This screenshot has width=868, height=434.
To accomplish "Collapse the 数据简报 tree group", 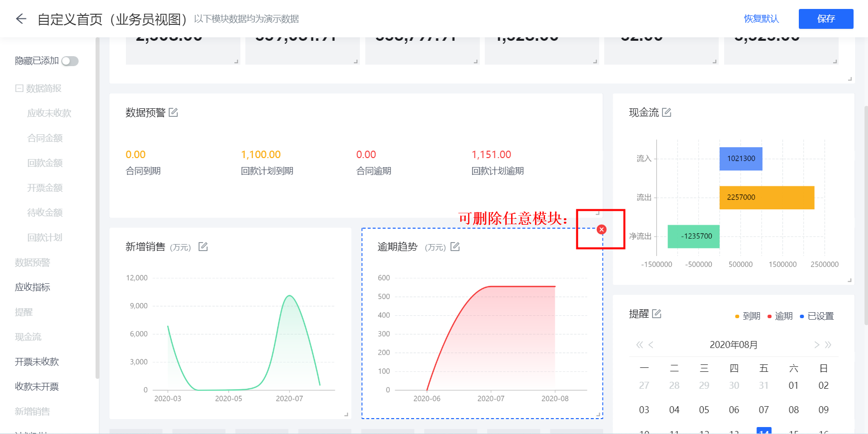I will (x=19, y=88).
